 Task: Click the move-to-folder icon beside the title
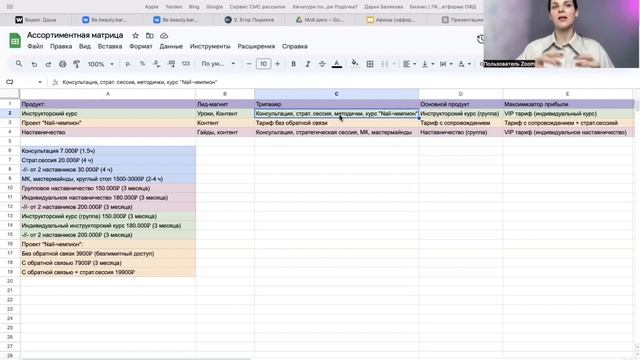coord(150,36)
